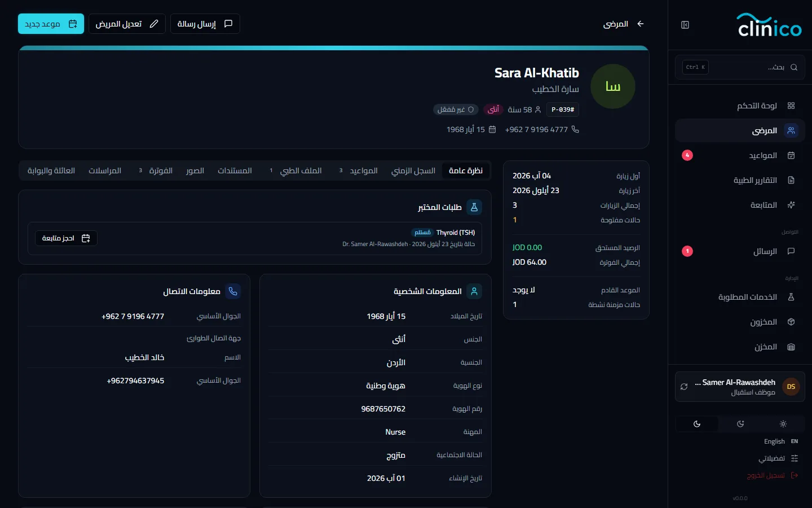The width and height of the screenshot is (812, 508).
Task: Switch to the المواعيد tab
Action: (x=358, y=170)
